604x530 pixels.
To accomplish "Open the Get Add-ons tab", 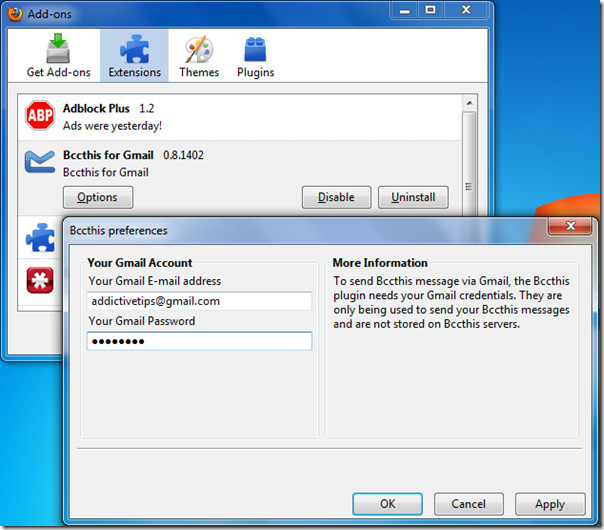I will coord(58,56).
